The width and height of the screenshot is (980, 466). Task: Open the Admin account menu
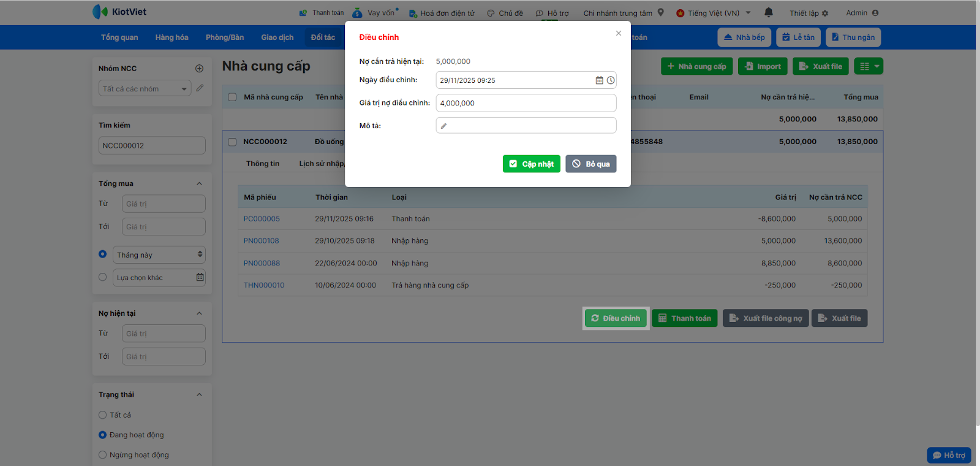[862, 13]
